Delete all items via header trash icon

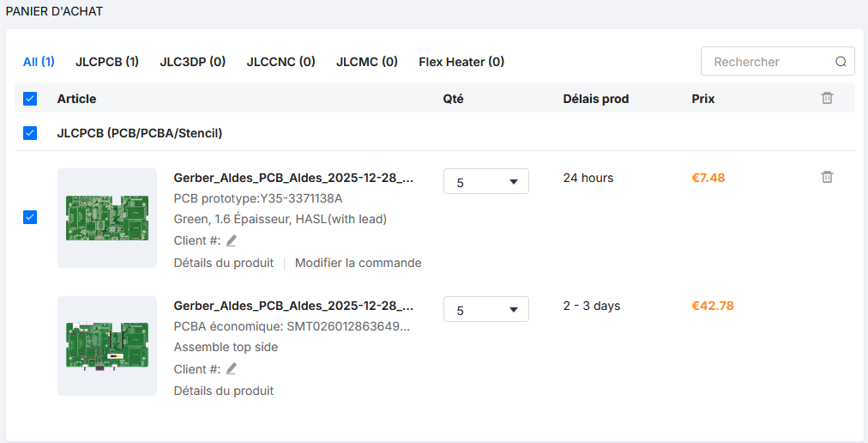point(827,99)
